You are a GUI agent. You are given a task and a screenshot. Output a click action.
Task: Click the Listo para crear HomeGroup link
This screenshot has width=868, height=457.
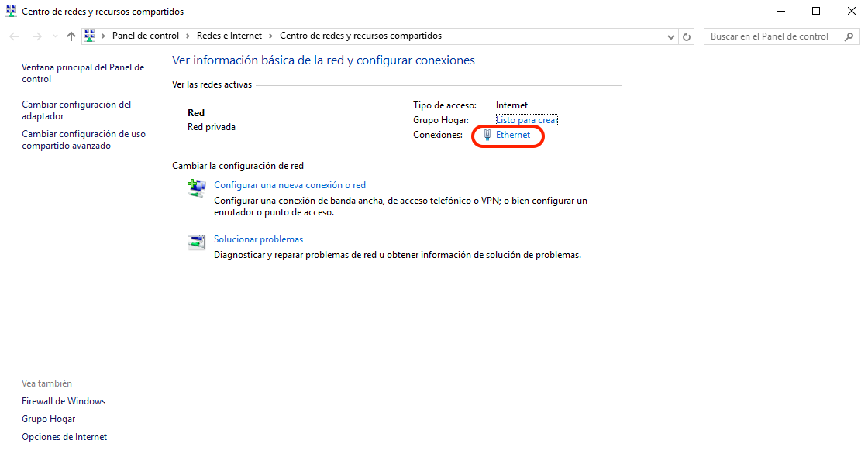[x=526, y=120]
